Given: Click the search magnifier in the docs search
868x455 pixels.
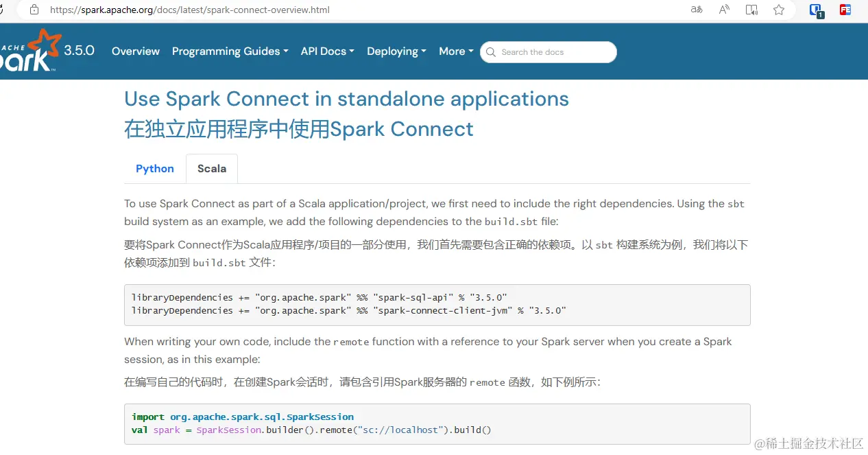Looking at the screenshot, I should coord(491,52).
